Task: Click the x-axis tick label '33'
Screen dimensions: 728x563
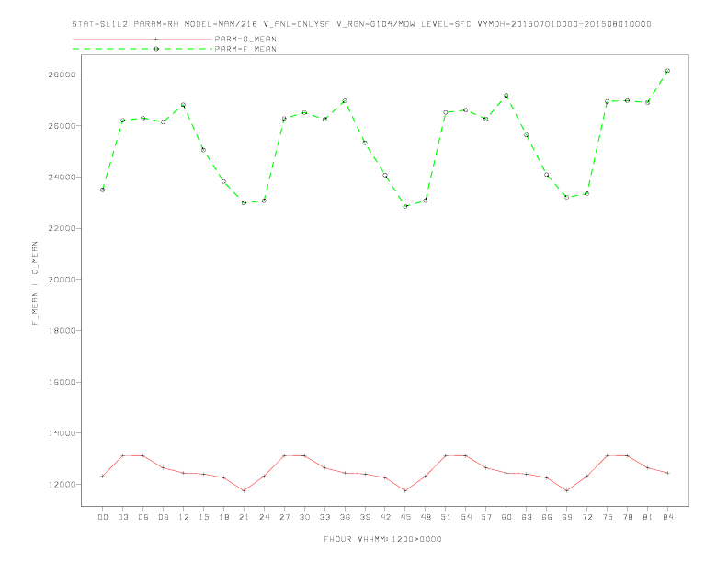Action: (324, 517)
